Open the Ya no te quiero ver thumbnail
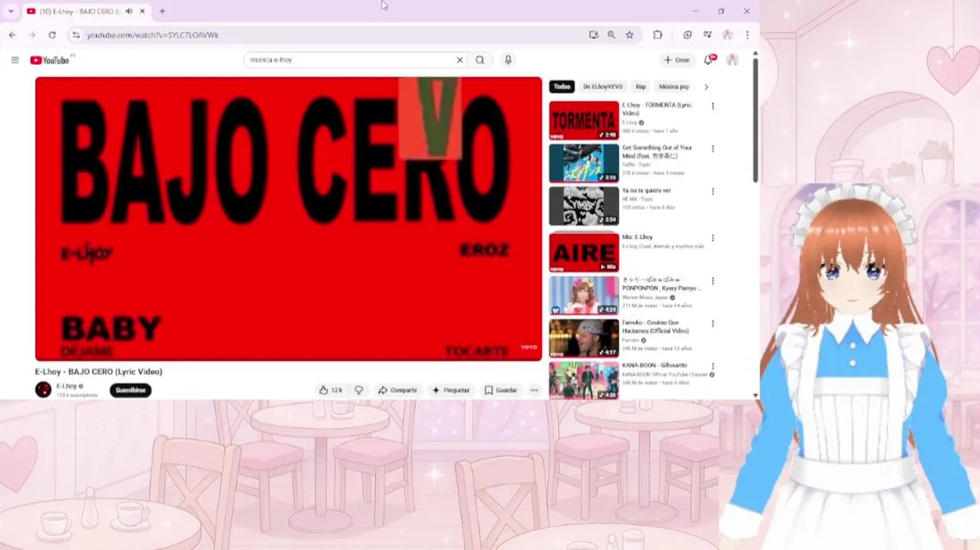Screen dimensions: 980x550 click(584, 206)
